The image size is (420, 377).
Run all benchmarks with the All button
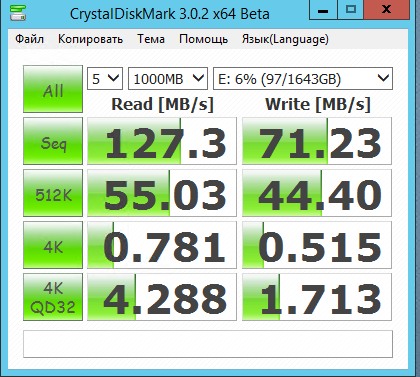(53, 89)
